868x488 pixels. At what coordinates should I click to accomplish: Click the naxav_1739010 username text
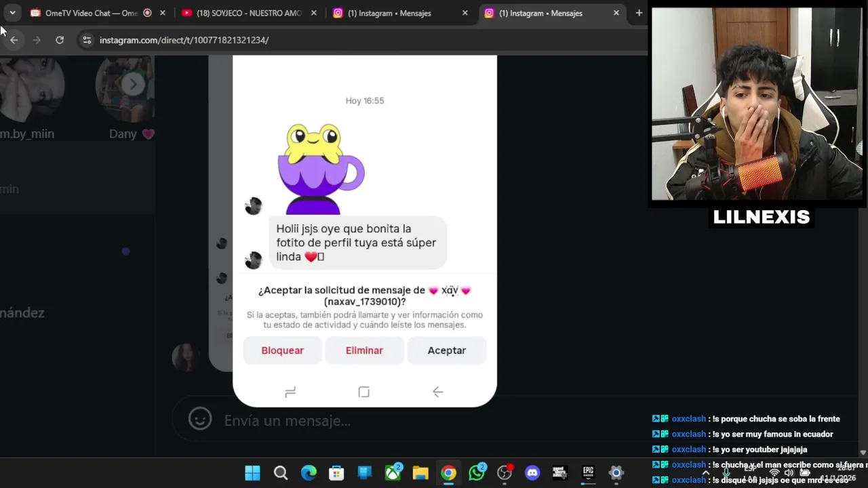coord(364,302)
